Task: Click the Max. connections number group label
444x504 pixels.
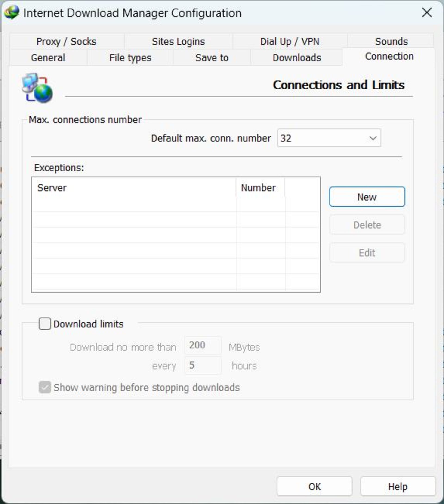Action: [85, 120]
